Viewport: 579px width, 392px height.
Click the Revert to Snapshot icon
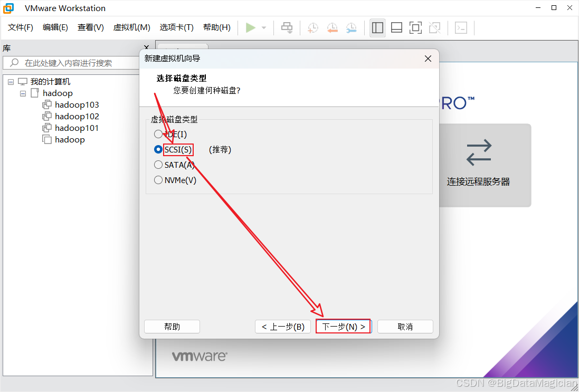(332, 27)
